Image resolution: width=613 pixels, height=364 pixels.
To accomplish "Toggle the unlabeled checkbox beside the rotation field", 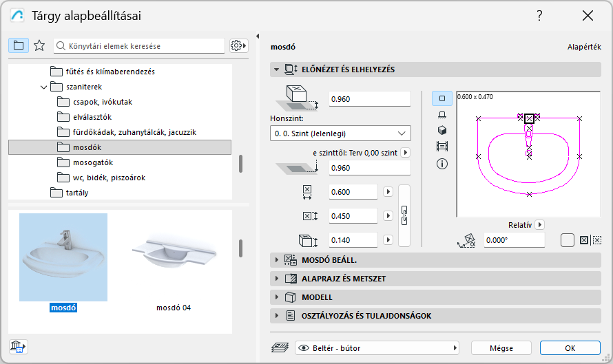I will pos(567,240).
